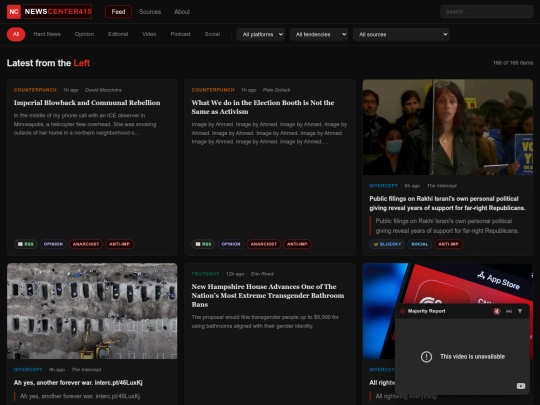Open the All sources dropdown
Viewport: 540px width, 405px height.
pos(401,34)
